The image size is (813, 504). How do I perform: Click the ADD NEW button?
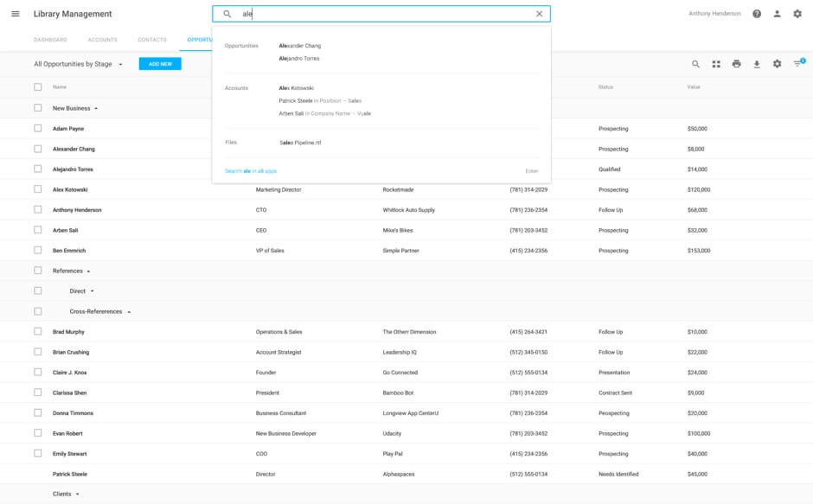pyautogui.click(x=160, y=64)
